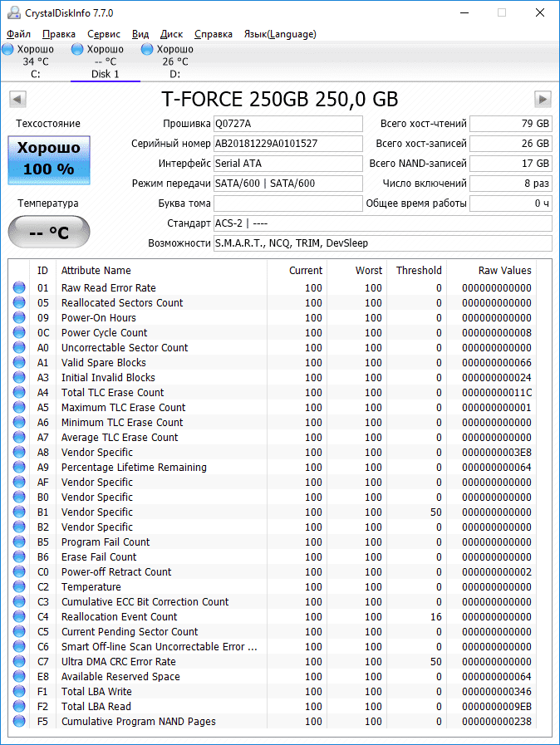The width and height of the screenshot is (560, 745).
Task: Open the Язык(Language) menu
Action: 279,34
